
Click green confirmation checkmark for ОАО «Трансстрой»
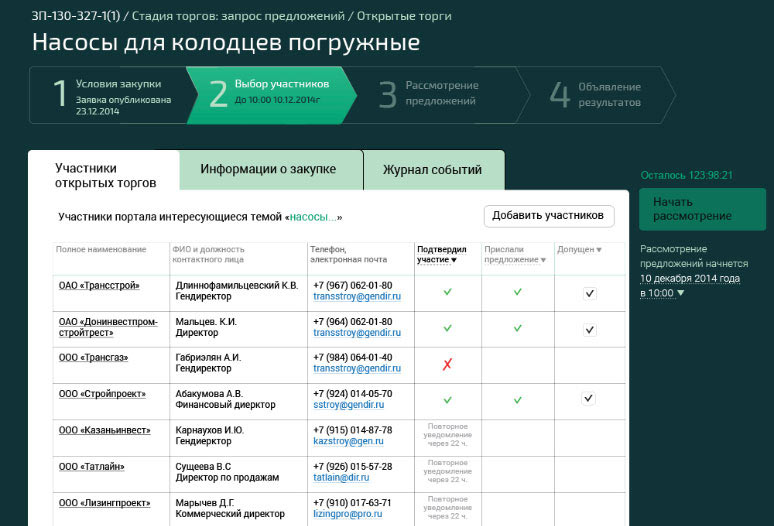pyautogui.click(x=447, y=292)
